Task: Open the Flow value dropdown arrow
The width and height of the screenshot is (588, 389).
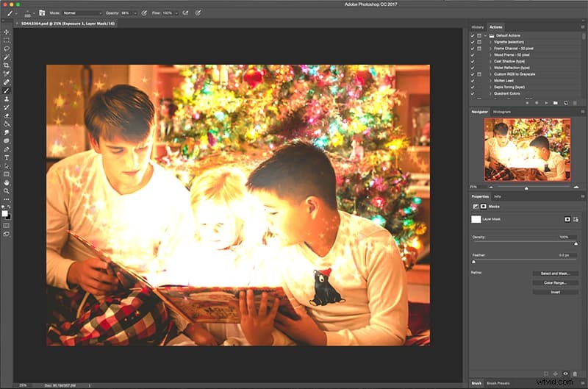Action: 176,13
